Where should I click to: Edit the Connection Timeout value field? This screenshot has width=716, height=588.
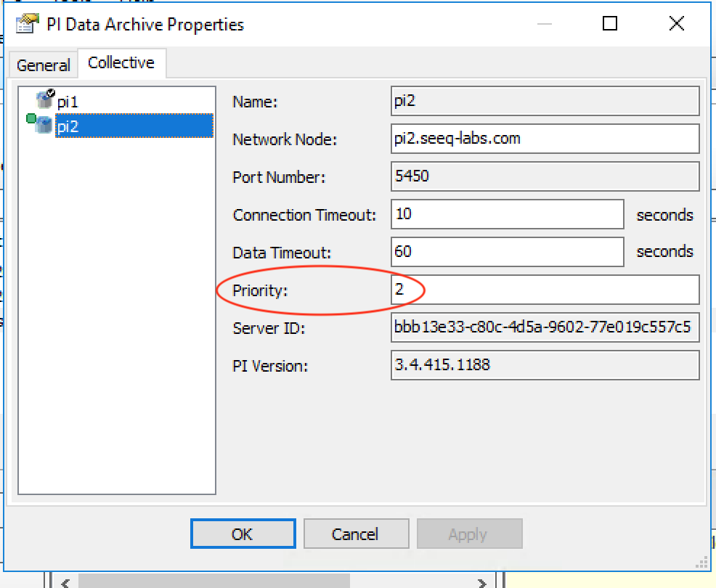coord(507,214)
